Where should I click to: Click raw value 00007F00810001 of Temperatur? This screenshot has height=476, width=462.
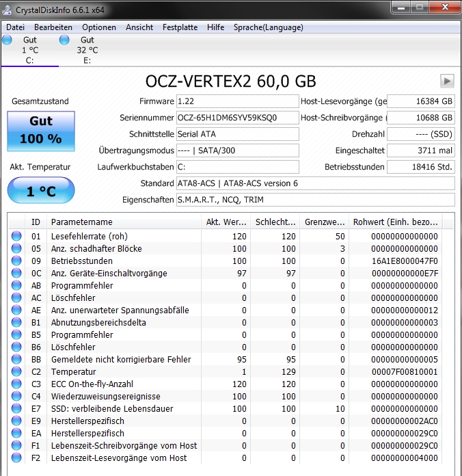point(405,371)
